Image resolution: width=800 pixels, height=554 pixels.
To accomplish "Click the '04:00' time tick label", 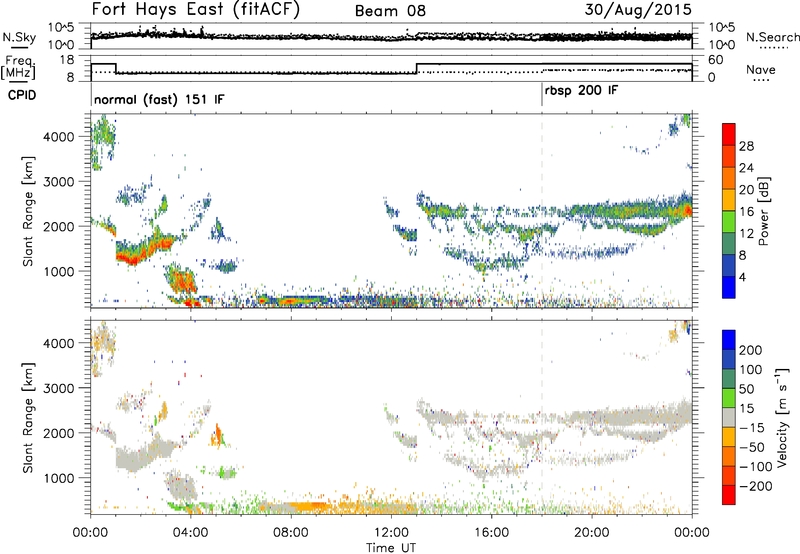I will [x=191, y=533].
